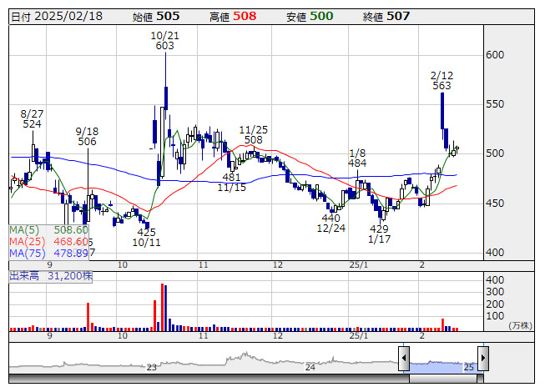Click the 終値 507 closing price
This screenshot has height=392, width=545.
[x=386, y=17]
